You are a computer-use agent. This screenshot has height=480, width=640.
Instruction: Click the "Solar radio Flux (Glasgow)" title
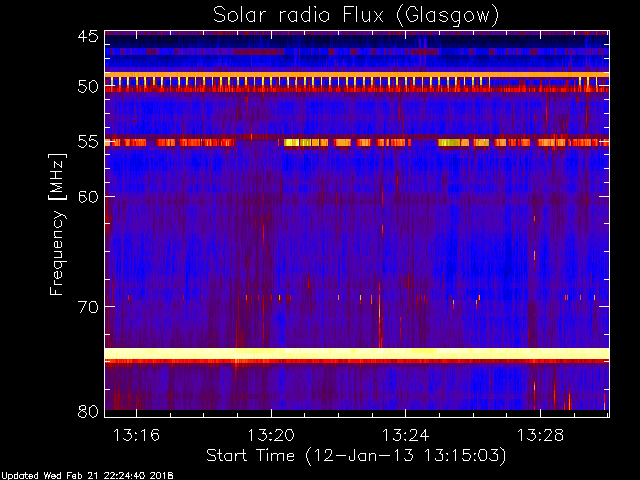356,16
